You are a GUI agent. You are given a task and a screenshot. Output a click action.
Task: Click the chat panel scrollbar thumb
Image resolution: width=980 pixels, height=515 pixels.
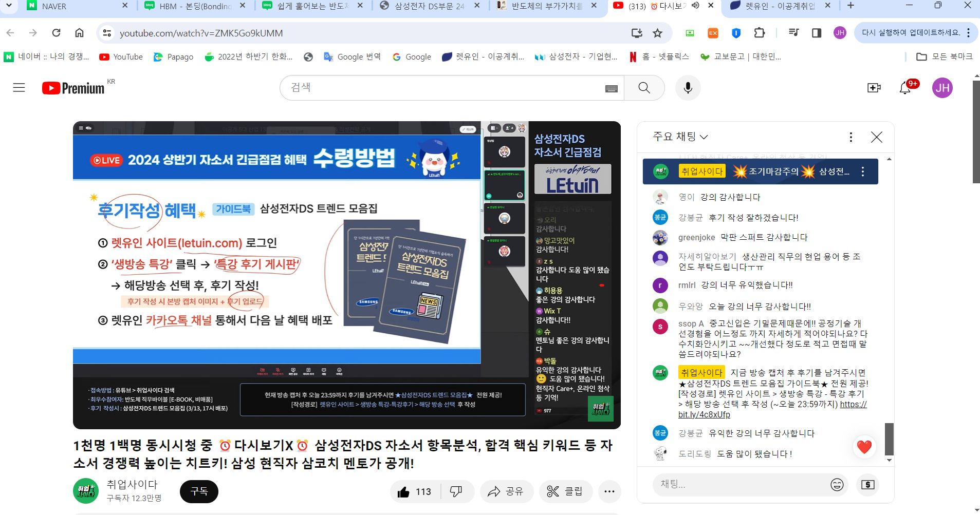889,439
